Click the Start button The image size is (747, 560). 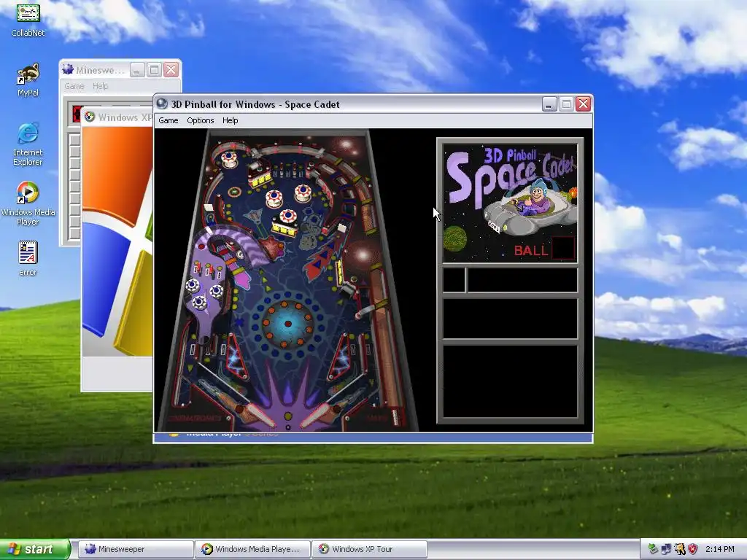click(35, 549)
